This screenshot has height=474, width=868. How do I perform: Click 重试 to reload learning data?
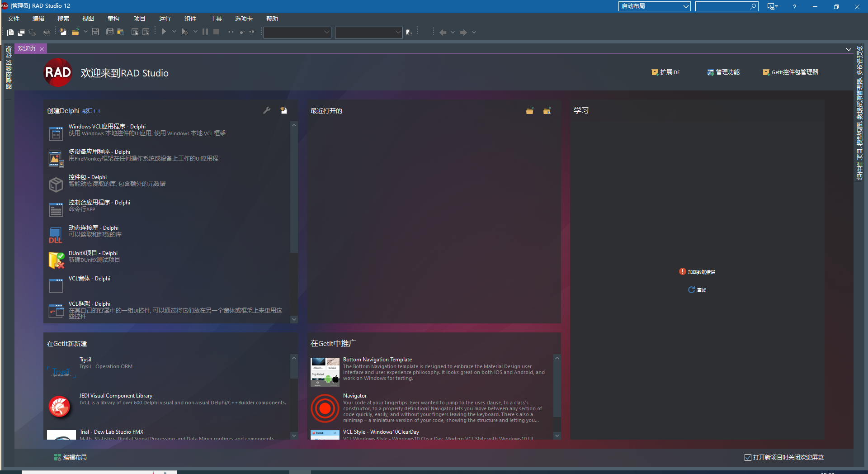698,290
